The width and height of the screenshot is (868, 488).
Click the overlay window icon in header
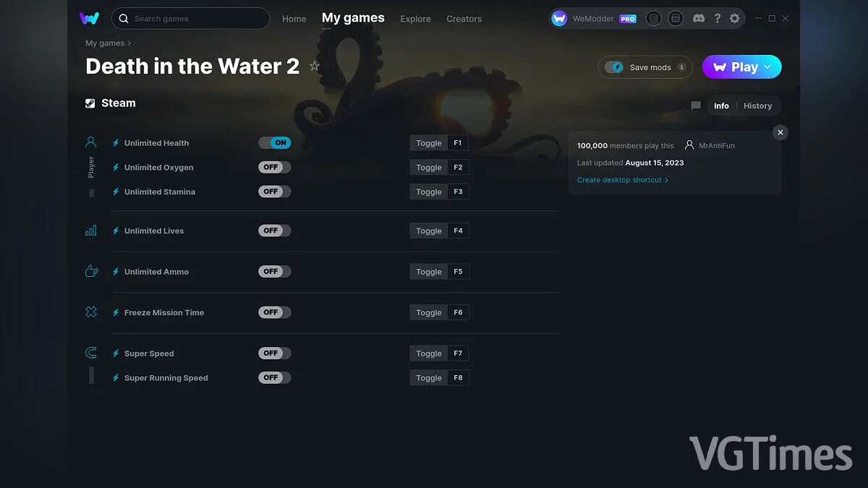[x=675, y=19]
